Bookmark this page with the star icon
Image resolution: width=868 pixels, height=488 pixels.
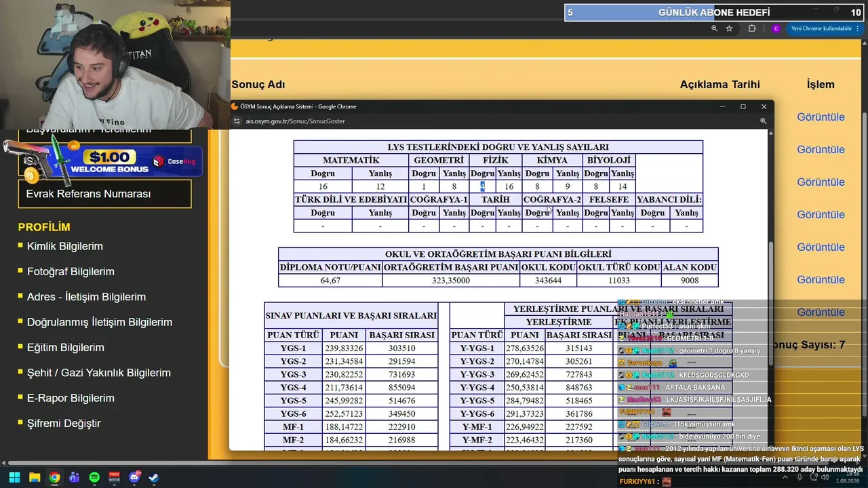729,28
